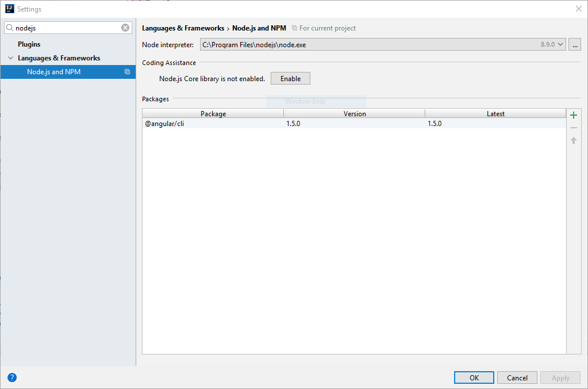Click the browse ellipsis button for interpreter
The height and width of the screenshot is (389, 588).
[575, 44]
